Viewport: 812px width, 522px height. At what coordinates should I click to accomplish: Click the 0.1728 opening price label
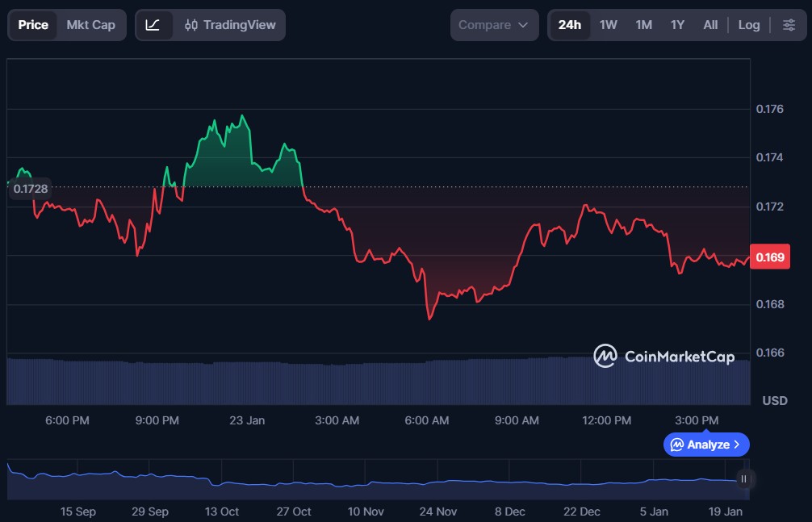point(28,188)
